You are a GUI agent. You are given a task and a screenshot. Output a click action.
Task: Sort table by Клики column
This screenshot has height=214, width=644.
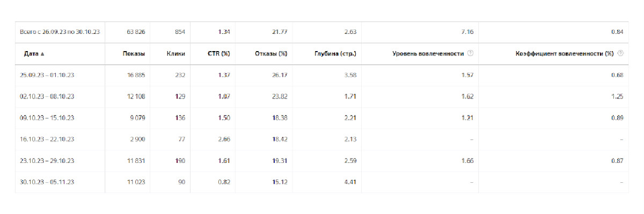click(x=176, y=54)
